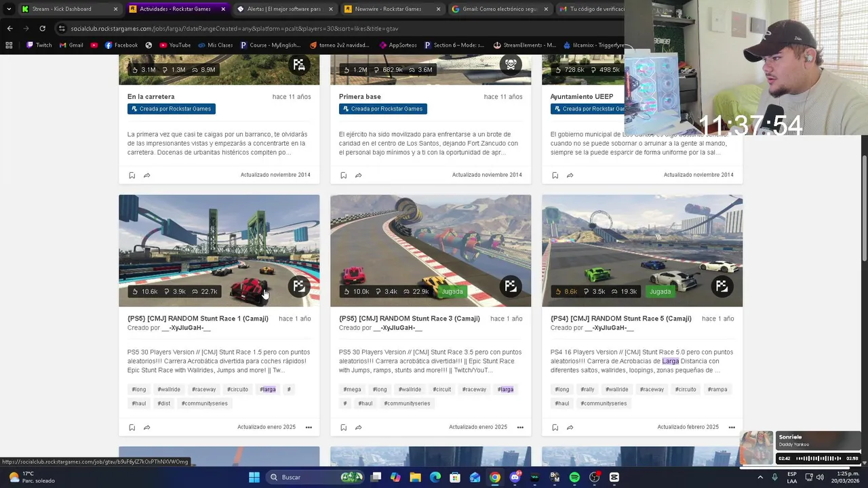The image size is (868, 488).
Task: Click Creada por Rockstar Games badge under En la carretera
Action: pos(172,108)
